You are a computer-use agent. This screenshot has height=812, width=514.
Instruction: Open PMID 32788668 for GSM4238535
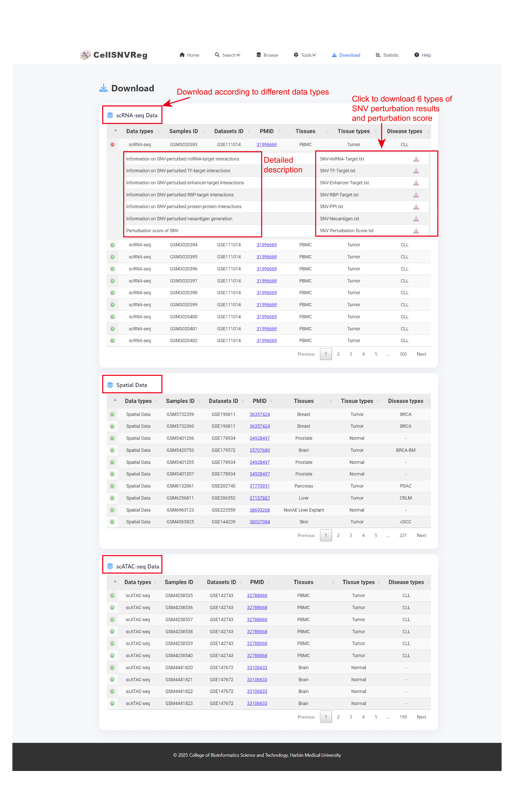click(257, 595)
